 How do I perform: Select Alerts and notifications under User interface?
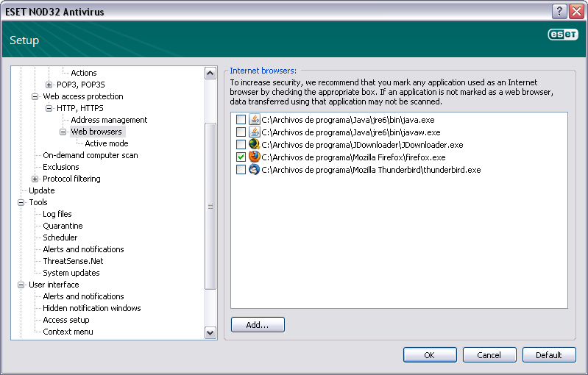[x=83, y=296]
